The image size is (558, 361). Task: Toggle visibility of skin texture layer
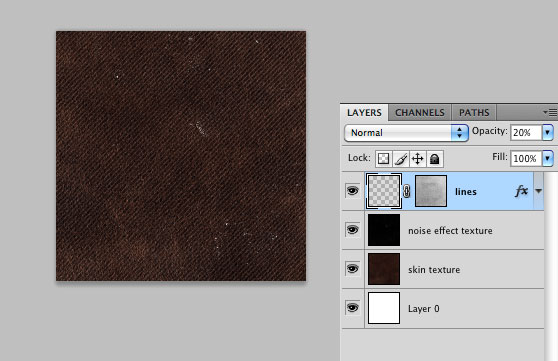[352, 268]
